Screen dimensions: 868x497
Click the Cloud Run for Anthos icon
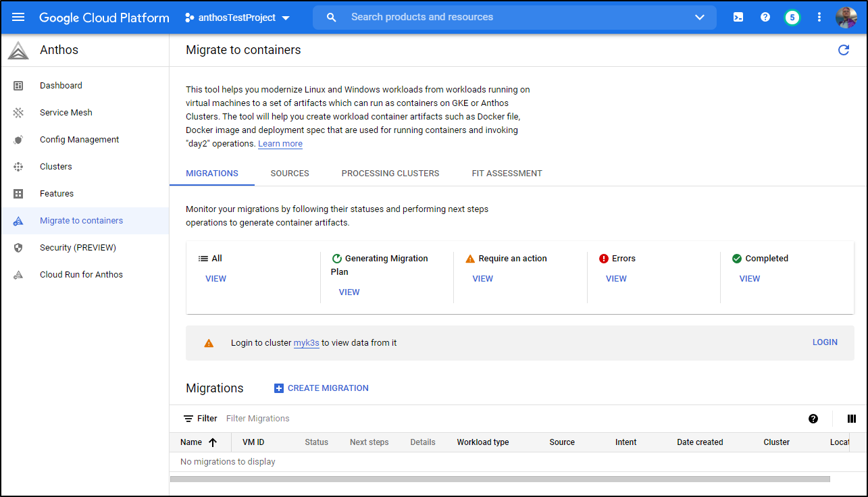point(18,275)
